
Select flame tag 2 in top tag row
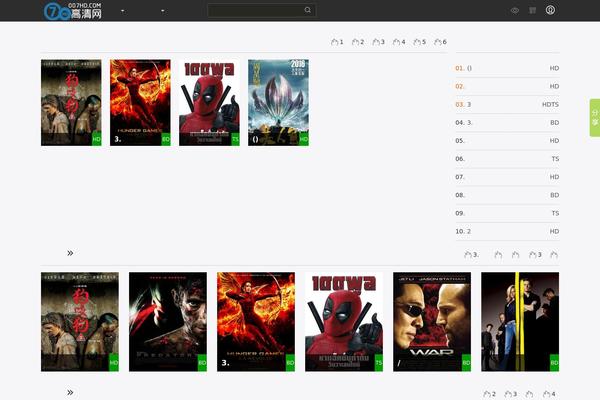[358, 42]
